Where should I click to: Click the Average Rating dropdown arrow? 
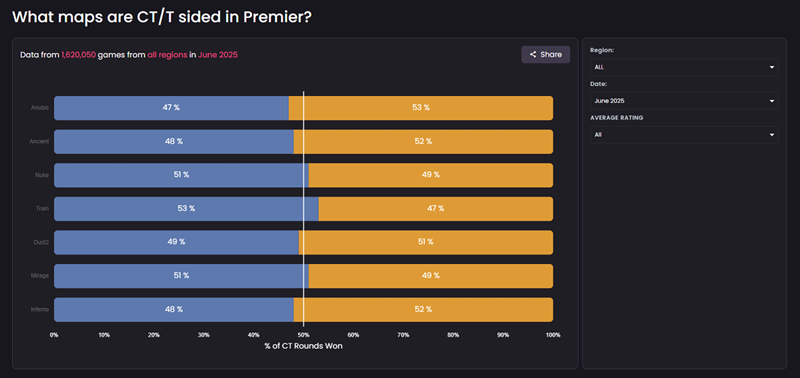(x=772, y=135)
